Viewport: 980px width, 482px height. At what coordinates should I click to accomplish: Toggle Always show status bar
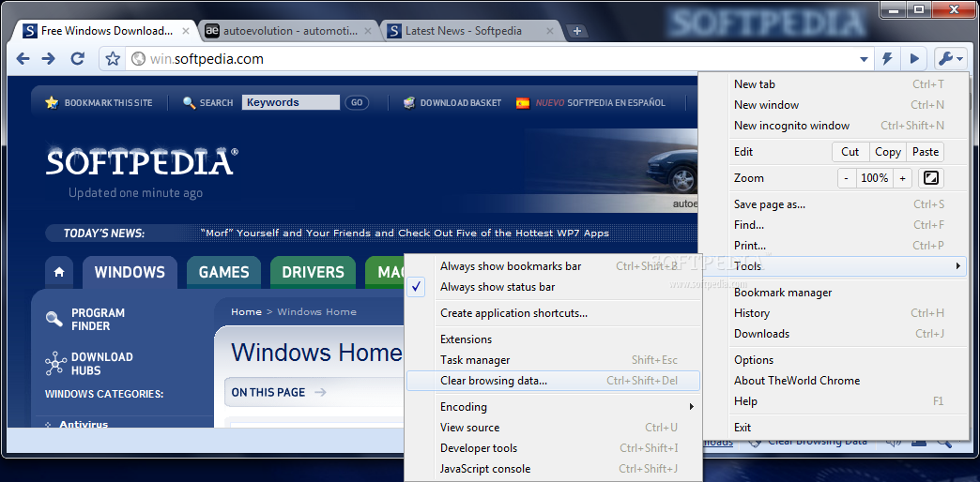click(x=553, y=287)
